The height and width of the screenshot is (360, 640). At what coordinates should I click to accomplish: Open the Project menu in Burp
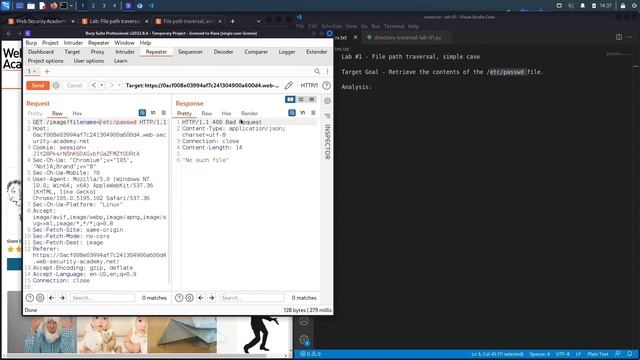pyautogui.click(x=50, y=43)
